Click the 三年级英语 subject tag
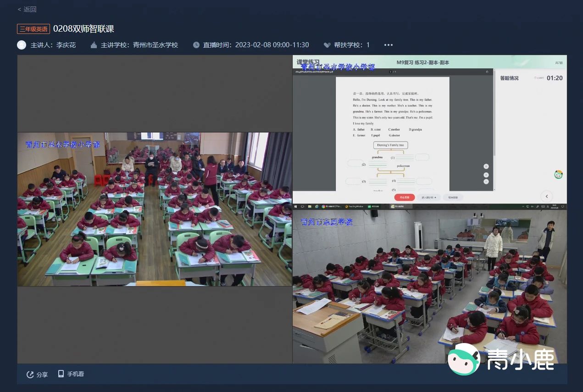The width and height of the screenshot is (583, 392). (x=33, y=29)
